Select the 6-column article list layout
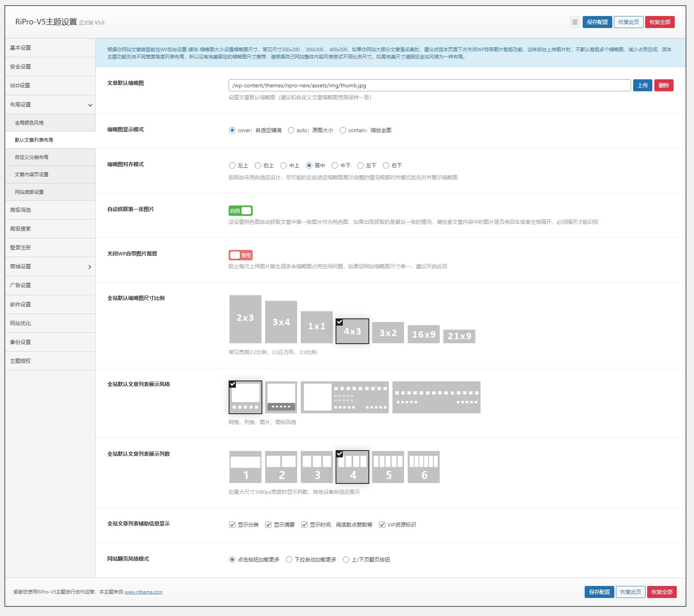This screenshot has width=694, height=616. pyautogui.click(x=423, y=467)
